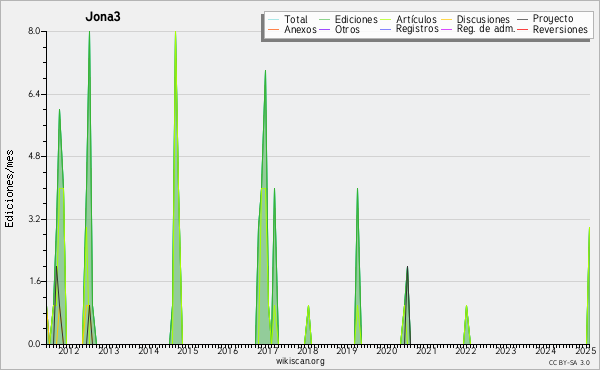Screen dimensions: 600x370
Task: Click the 2017 x-axis label
Action: point(267,350)
